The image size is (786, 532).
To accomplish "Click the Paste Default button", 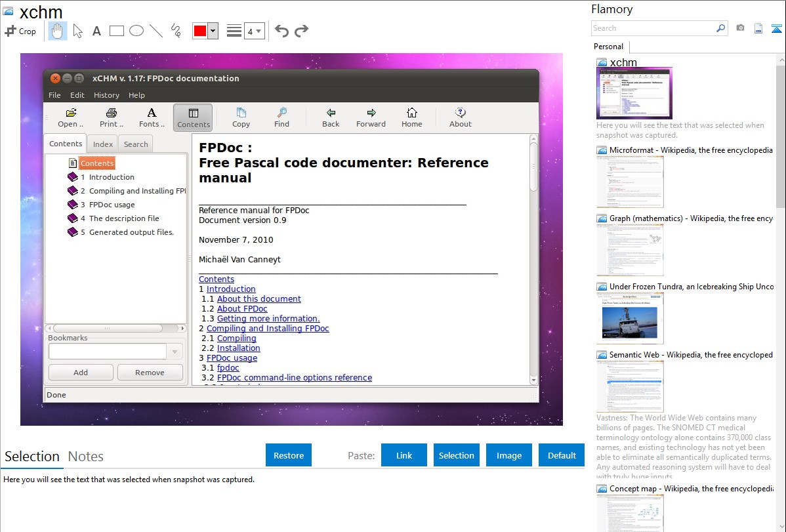I will coord(562,455).
